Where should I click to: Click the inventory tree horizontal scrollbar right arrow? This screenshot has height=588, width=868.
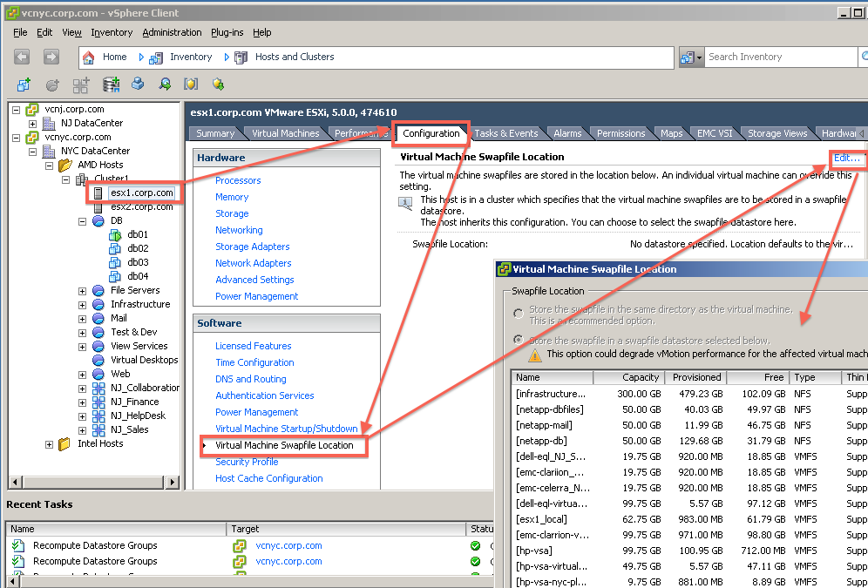click(x=173, y=482)
